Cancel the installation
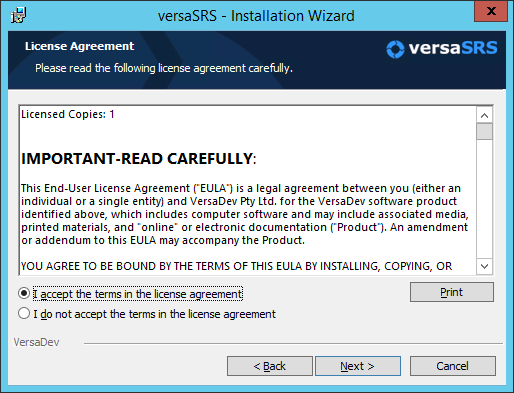The height and width of the screenshot is (393, 514). coord(453,366)
